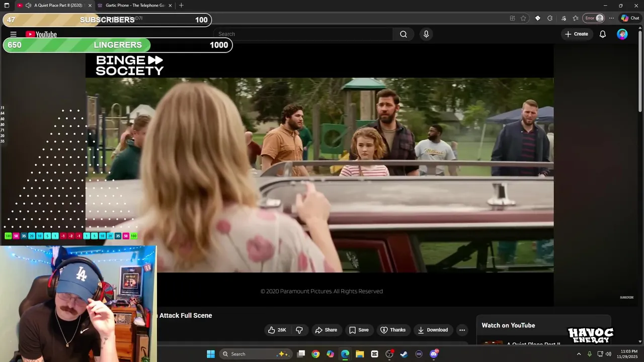Image resolution: width=644 pixels, height=362 pixels.
Task: Dislike the video with thumbs down
Action: [x=299, y=330]
